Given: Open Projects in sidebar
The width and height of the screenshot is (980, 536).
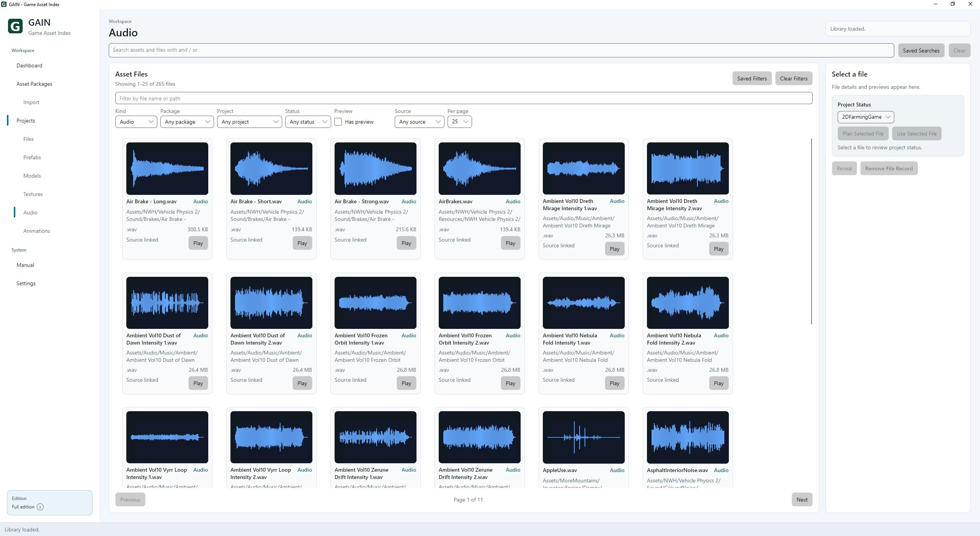Looking at the screenshot, I should coord(26,121).
